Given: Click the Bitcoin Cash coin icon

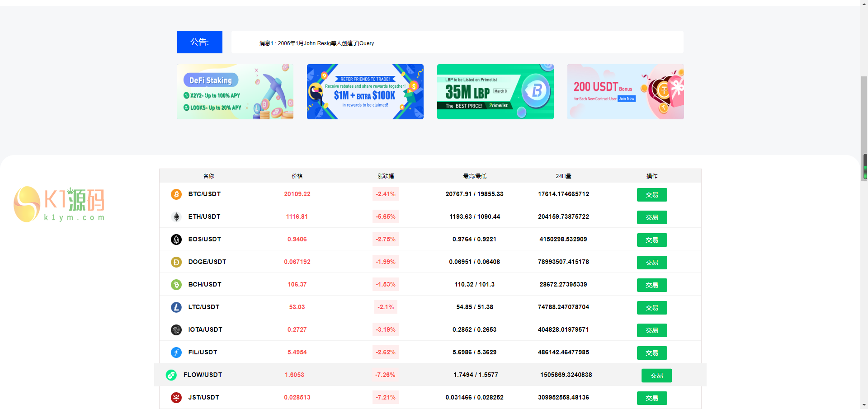Looking at the screenshot, I should [176, 285].
